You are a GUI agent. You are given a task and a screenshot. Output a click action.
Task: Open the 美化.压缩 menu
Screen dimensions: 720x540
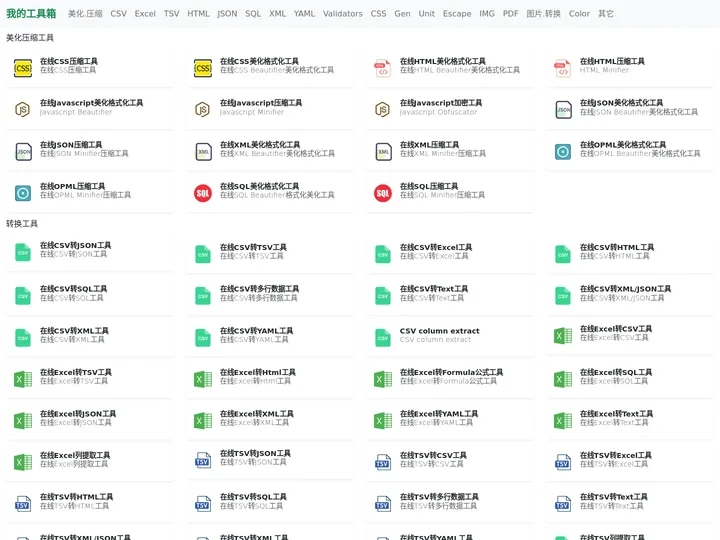pyautogui.click(x=85, y=14)
